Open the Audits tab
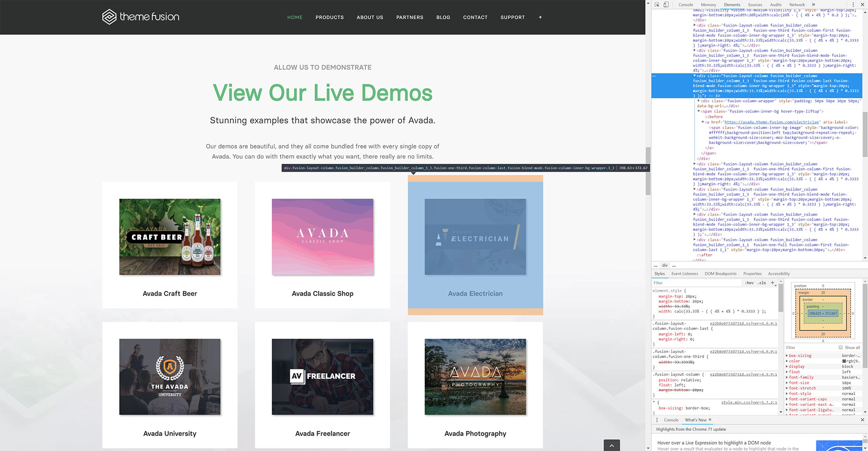Viewport: 868px width, 451px height. point(776,5)
